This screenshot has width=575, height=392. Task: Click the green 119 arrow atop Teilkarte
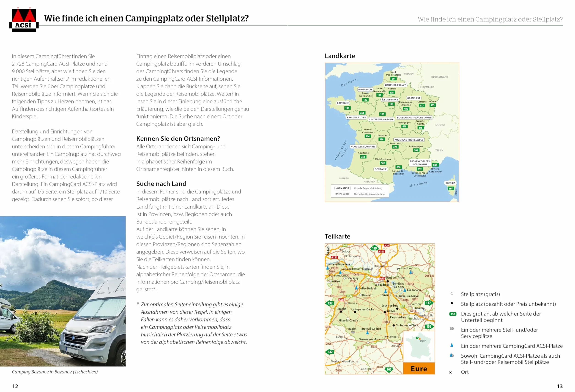tap(374, 248)
